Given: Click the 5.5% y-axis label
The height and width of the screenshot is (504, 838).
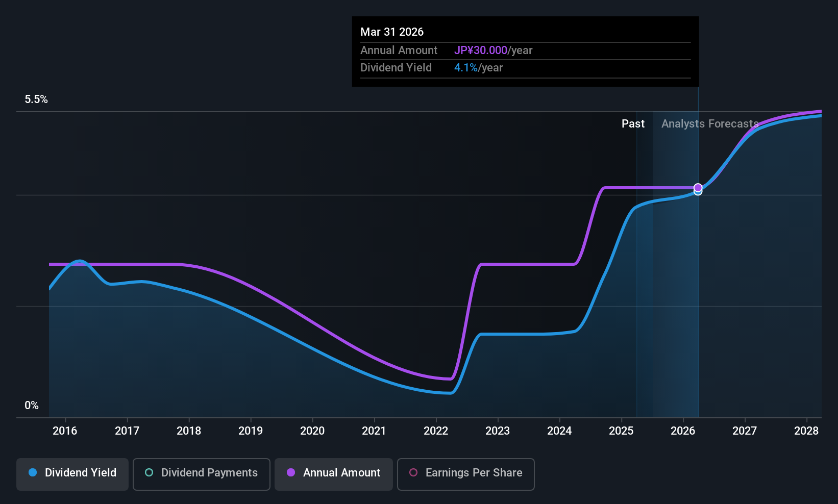Looking at the screenshot, I should click(x=36, y=99).
